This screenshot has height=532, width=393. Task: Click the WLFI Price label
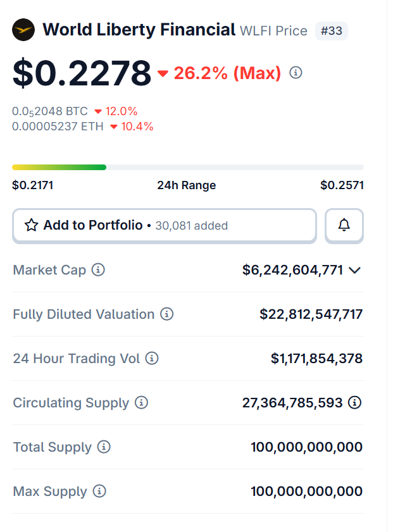(273, 31)
